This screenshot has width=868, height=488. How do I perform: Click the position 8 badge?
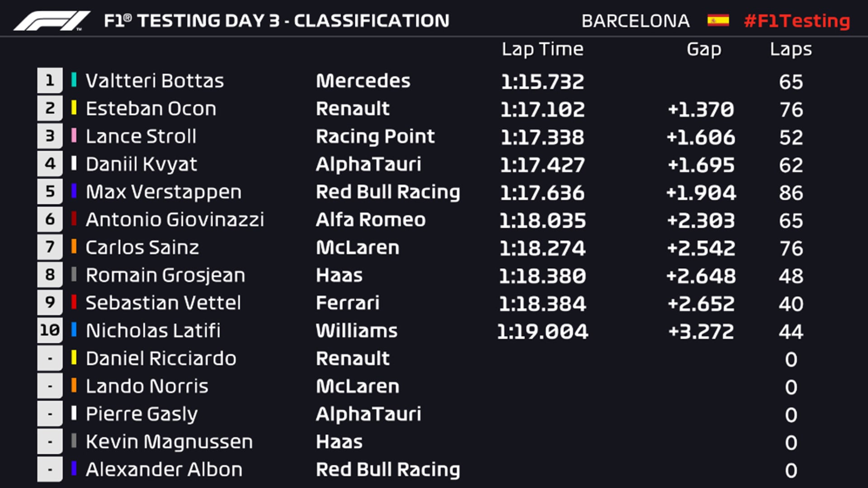coord(50,275)
